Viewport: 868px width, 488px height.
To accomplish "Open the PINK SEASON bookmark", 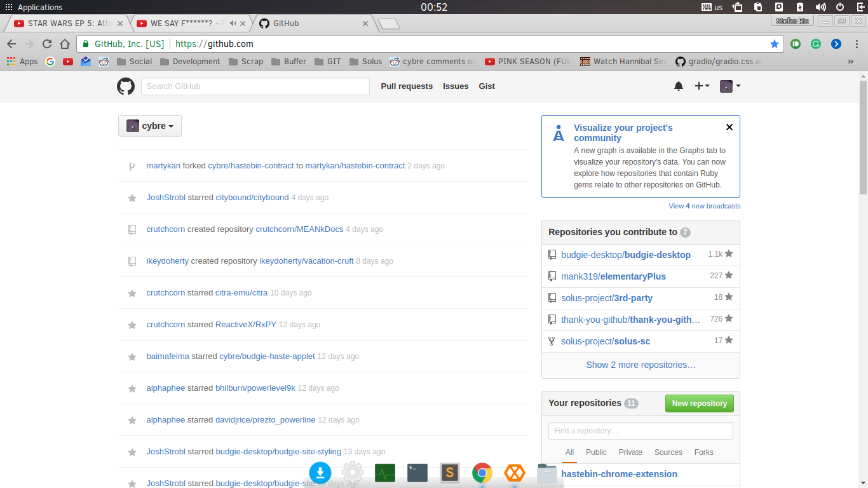I will (x=528, y=62).
